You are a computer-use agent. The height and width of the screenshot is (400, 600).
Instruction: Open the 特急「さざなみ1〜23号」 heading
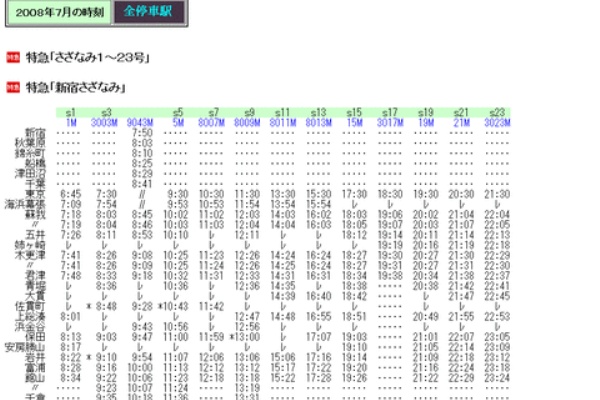pyautogui.click(x=87, y=57)
